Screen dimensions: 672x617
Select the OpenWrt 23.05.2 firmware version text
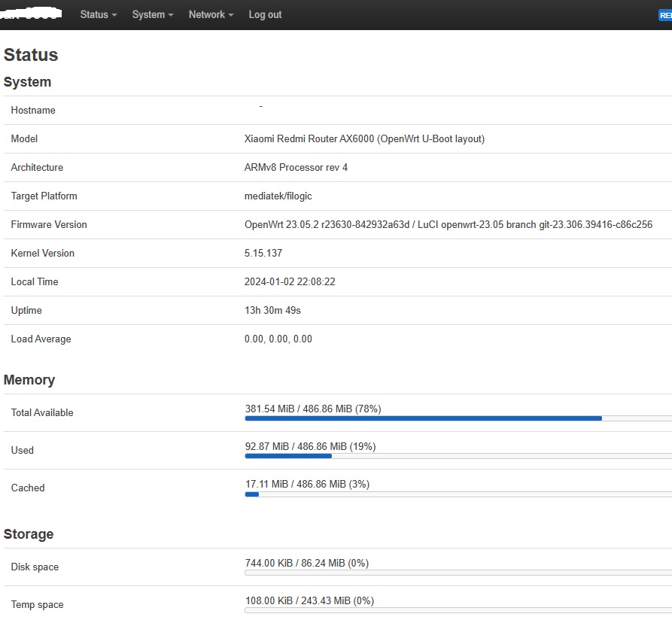tap(449, 224)
